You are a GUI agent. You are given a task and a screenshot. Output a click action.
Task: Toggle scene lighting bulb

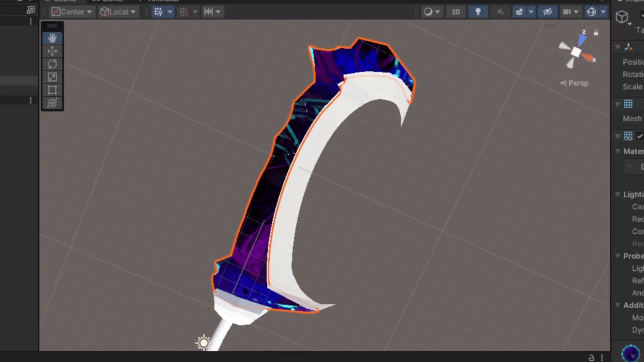(x=478, y=12)
